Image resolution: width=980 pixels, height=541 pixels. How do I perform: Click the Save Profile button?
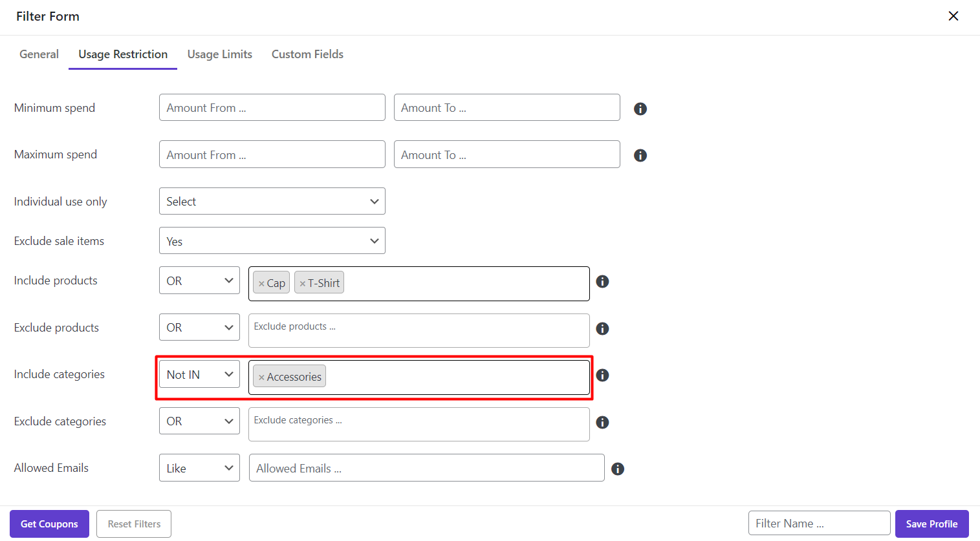click(931, 524)
